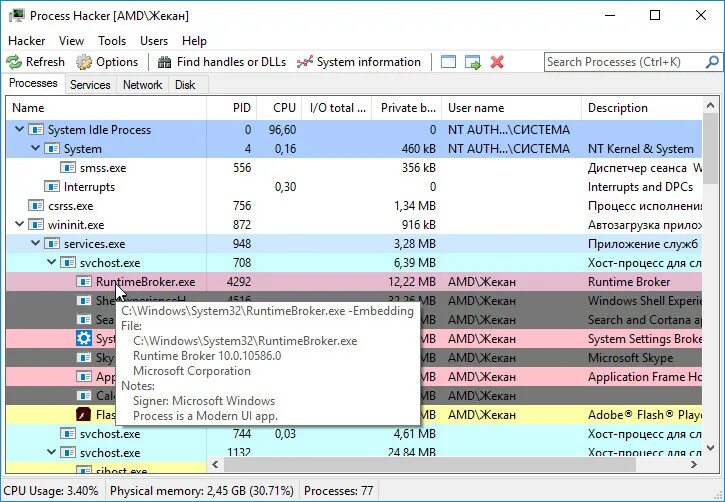Screen dimensions: 725x502
Task: Open the Tools menu
Action: point(112,41)
